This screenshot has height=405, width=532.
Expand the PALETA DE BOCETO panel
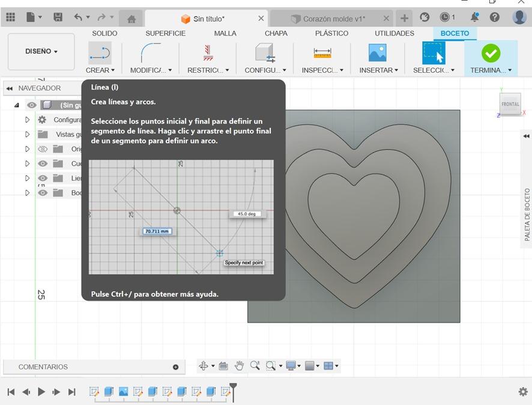pyautogui.click(x=526, y=136)
